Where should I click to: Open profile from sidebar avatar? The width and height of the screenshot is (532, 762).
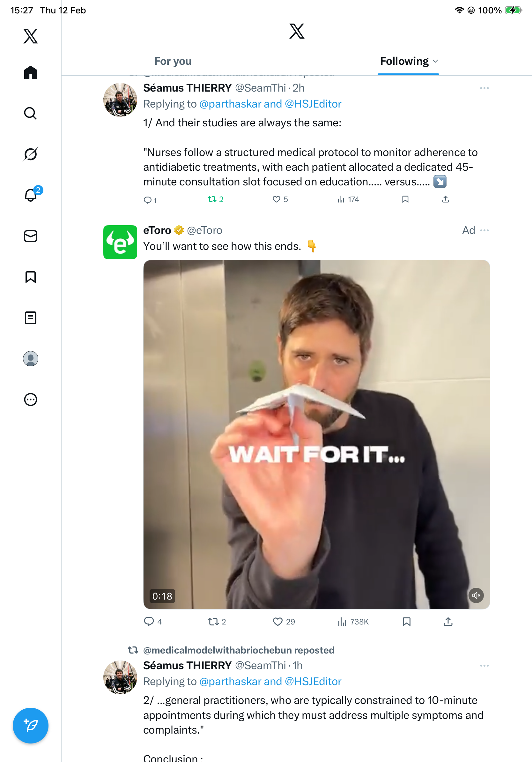coord(31,358)
